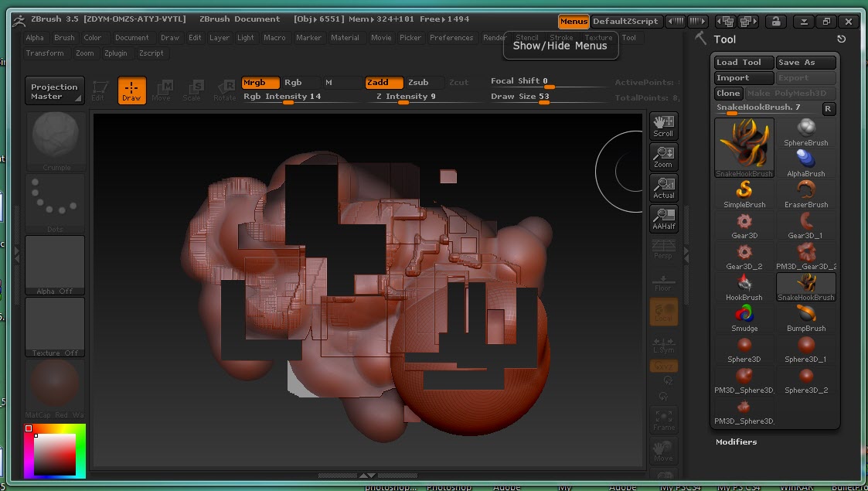Image resolution: width=868 pixels, height=491 pixels.
Task: Select the Sphere3D_2 tool
Action: click(x=806, y=381)
